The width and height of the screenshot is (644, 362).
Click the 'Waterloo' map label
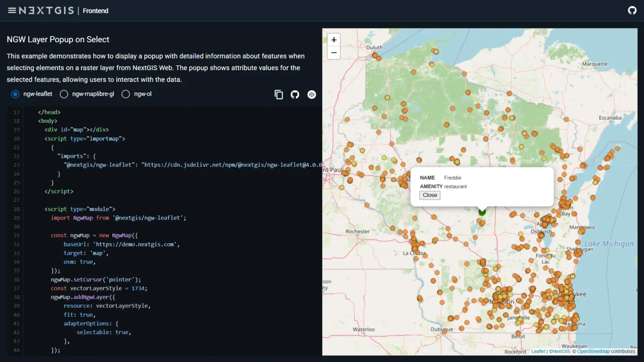pos(364,329)
